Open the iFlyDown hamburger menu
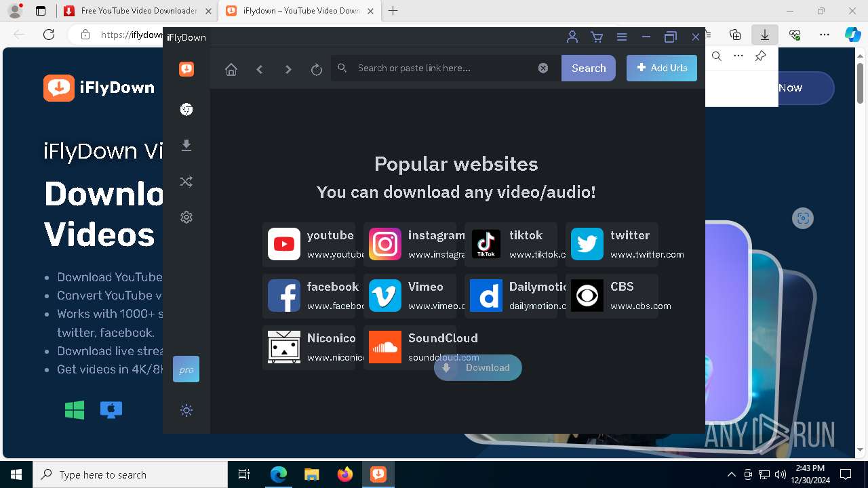Image resolution: width=868 pixels, height=488 pixels. (x=621, y=37)
